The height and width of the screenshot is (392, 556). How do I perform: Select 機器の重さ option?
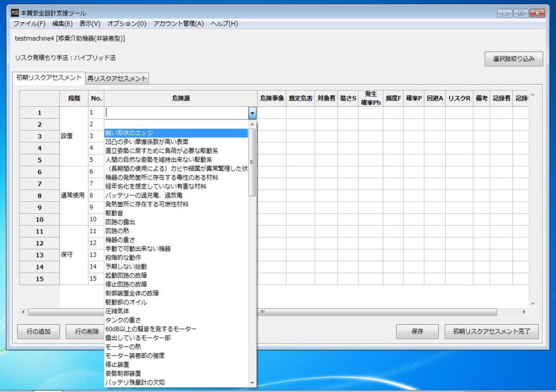[176, 239]
